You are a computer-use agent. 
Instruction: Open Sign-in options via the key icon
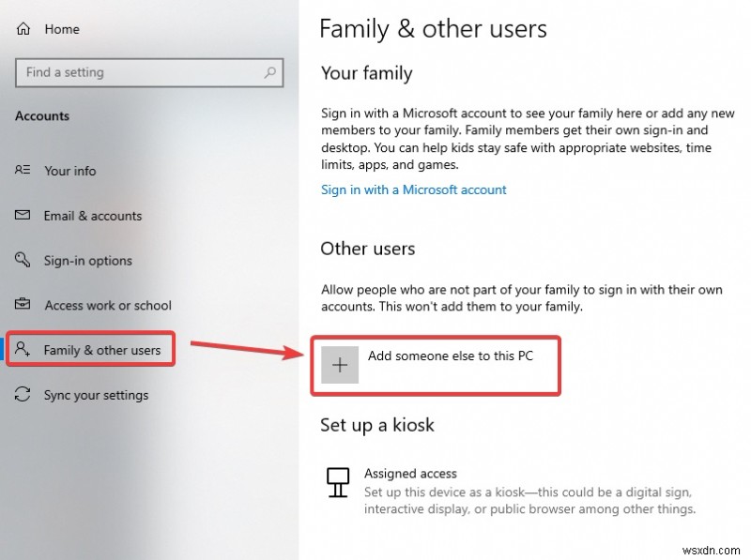[x=23, y=261]
